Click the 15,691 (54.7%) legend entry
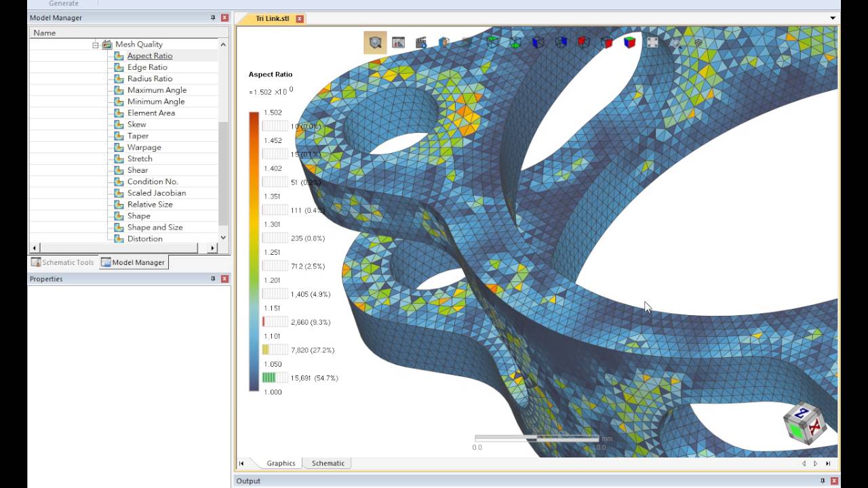Viewport: 868px width, 488px height. coord(314,378)
